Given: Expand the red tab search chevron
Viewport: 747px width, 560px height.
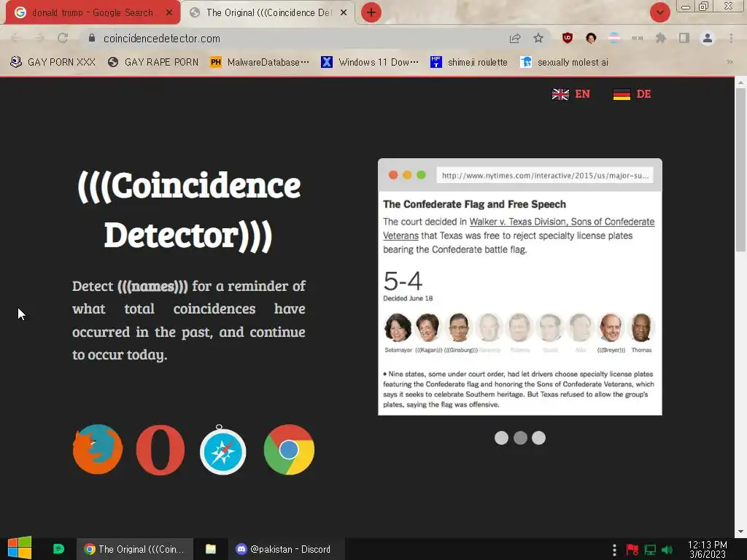Looking at the screenshot, I should pos(659,12).
